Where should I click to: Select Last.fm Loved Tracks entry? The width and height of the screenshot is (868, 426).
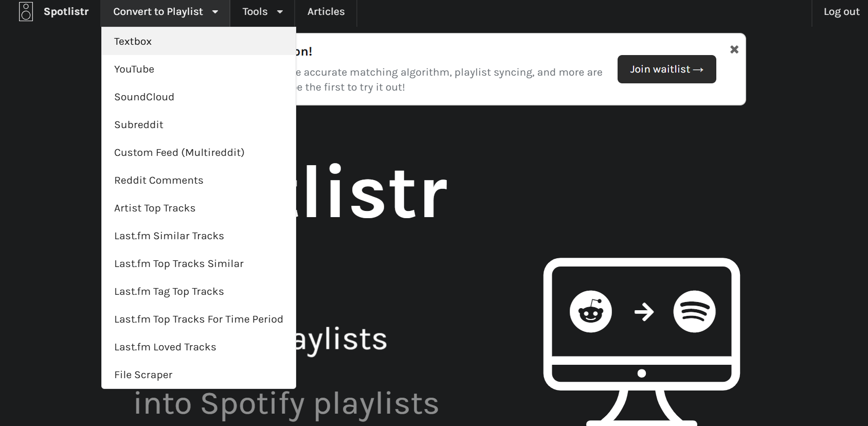(x=165, y=347)
